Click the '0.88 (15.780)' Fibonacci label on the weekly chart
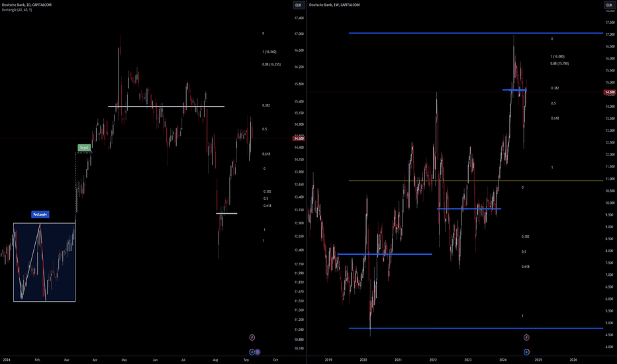617x364 pixels. click(559, 64)
